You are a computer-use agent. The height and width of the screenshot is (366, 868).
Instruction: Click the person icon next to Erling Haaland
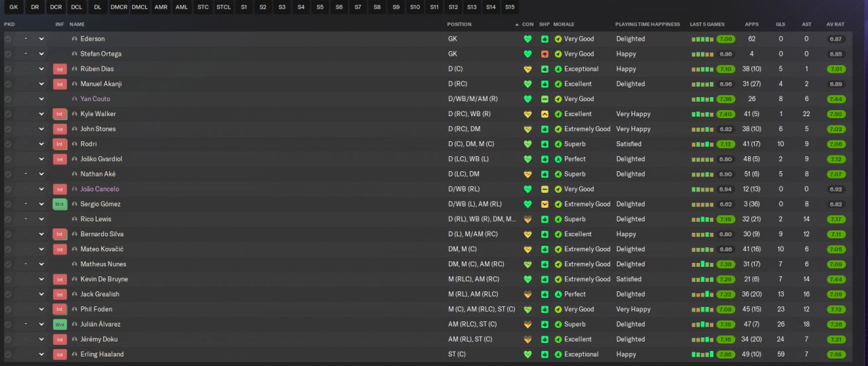coord(75,354)
